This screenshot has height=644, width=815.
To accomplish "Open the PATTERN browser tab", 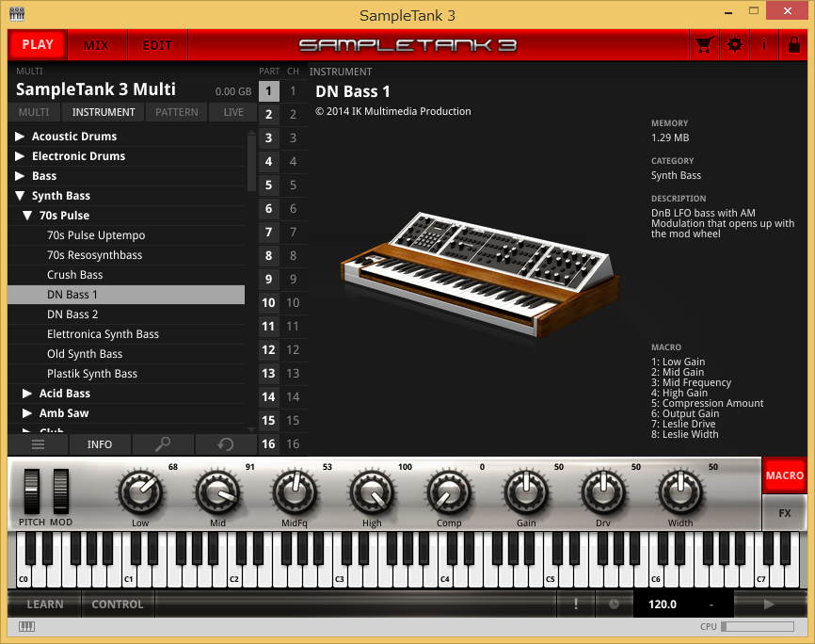I will 177,112.
